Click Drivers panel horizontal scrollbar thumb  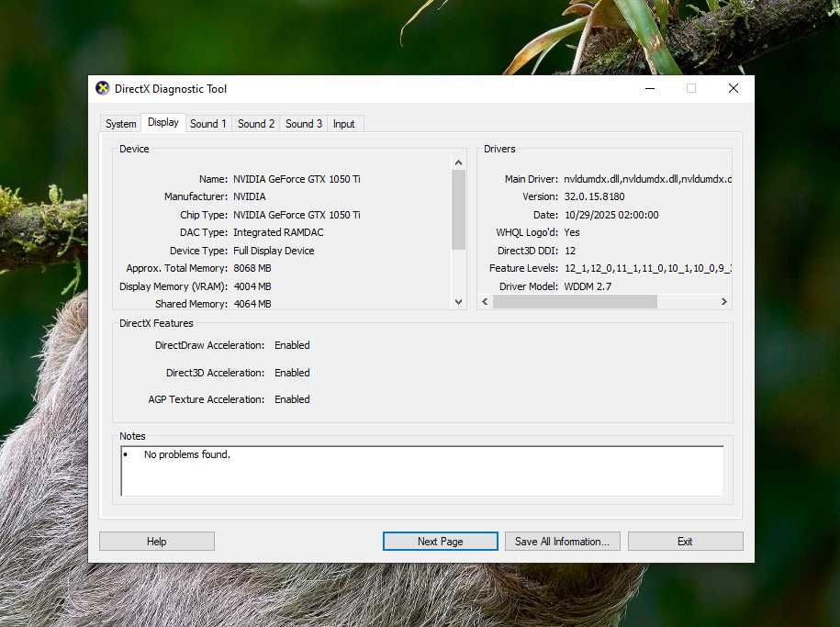(575, 302)
